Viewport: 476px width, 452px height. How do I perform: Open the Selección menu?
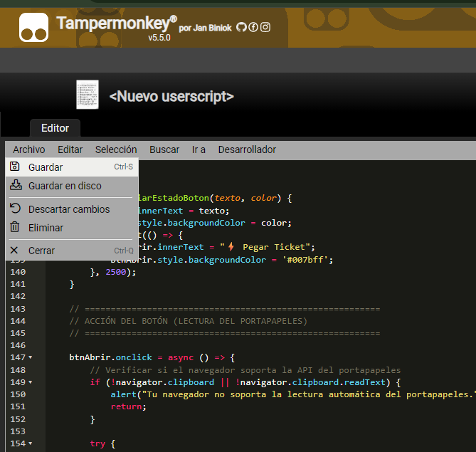point(116,149)
